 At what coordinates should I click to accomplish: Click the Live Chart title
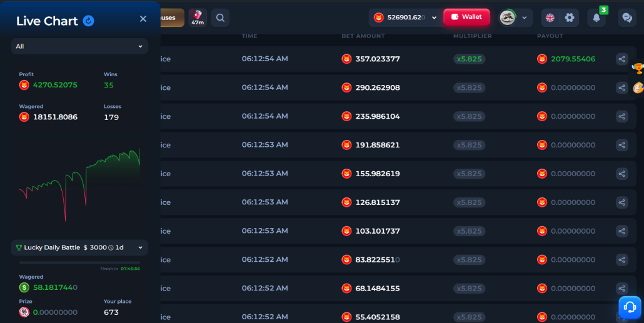pos(47,21)
